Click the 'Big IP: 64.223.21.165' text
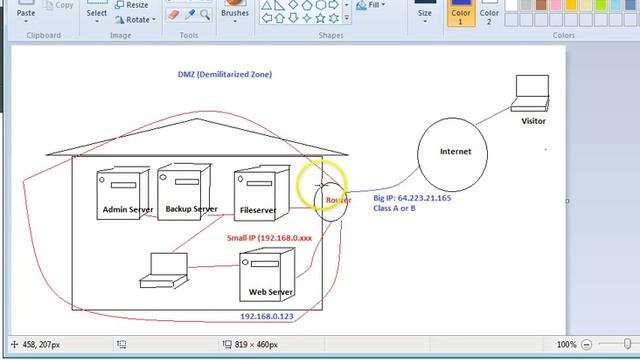Viewport: 640px width, 360px height. 412,198
